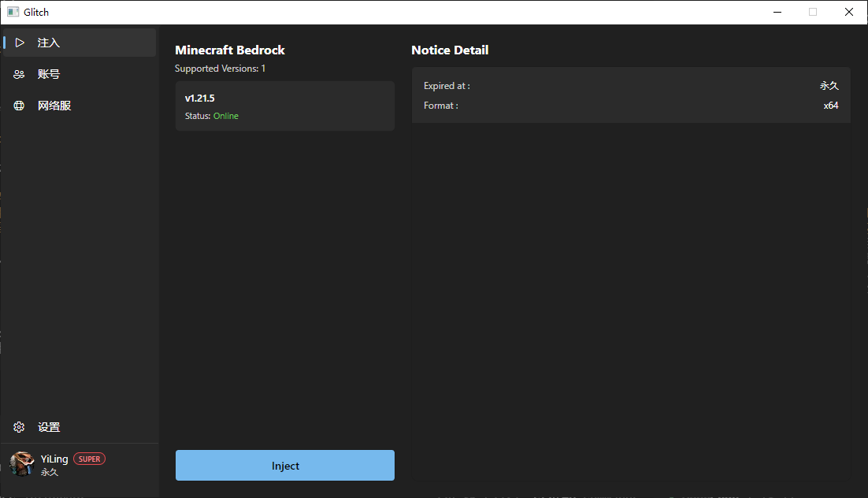Image resolution: width=868 pixels, height=498 pixels.
Task: Click the green Online status text
Action: [226, 116]
